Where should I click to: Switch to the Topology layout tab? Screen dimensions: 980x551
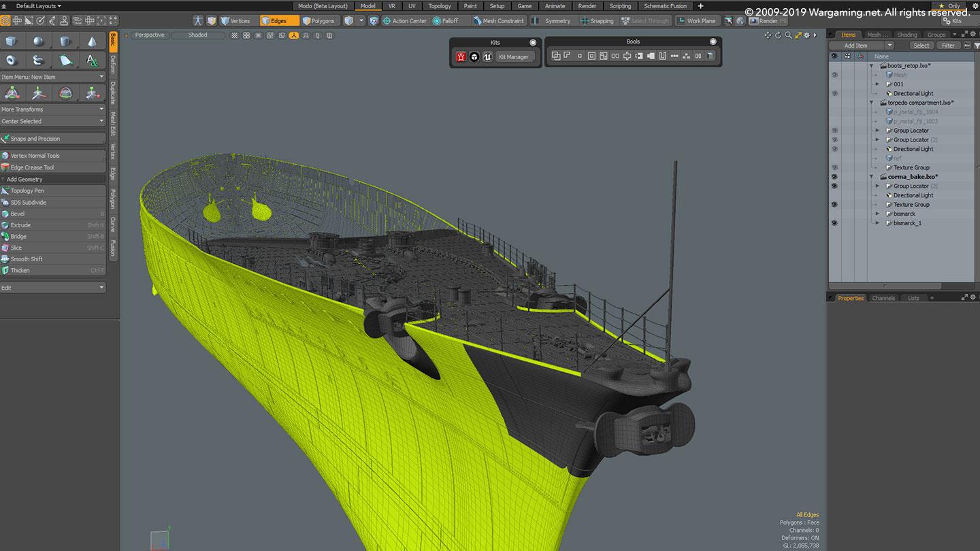pos(440,6)
